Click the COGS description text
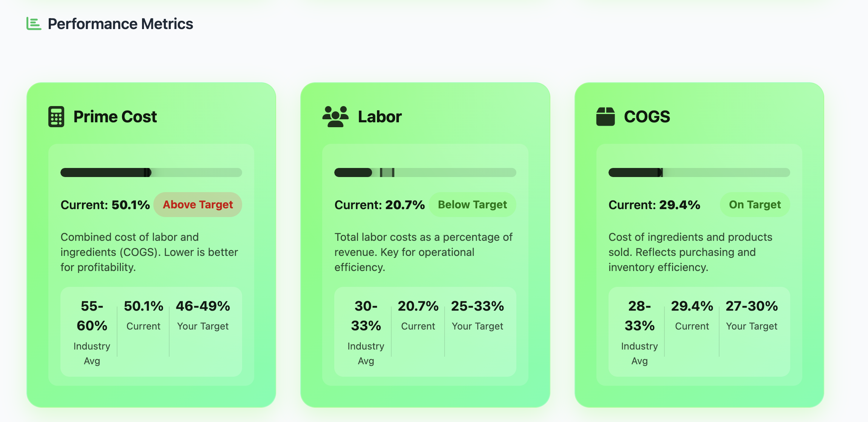This screenshot has height=422, width=868. (x=690, y=252)
